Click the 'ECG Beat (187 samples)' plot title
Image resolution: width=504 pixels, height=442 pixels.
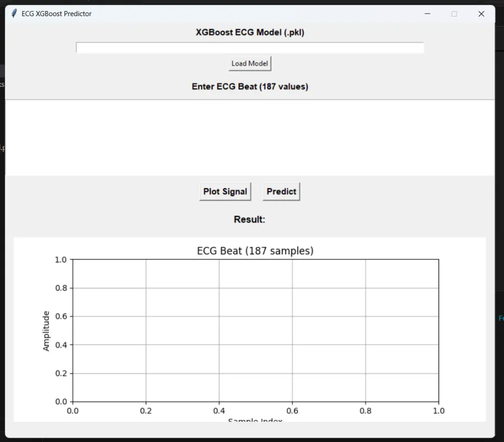point(255,251)
